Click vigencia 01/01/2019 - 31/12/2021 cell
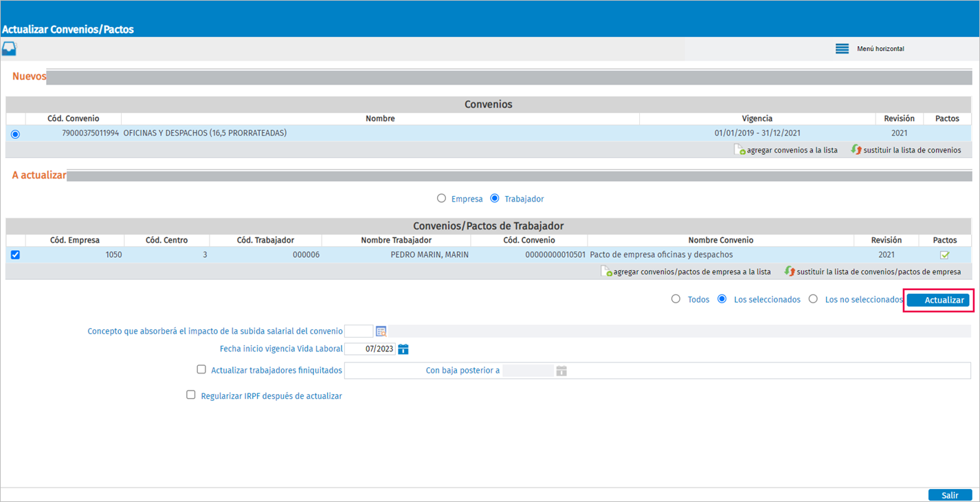This screenshot has height=502, width=980. click(x=757, y=133)
